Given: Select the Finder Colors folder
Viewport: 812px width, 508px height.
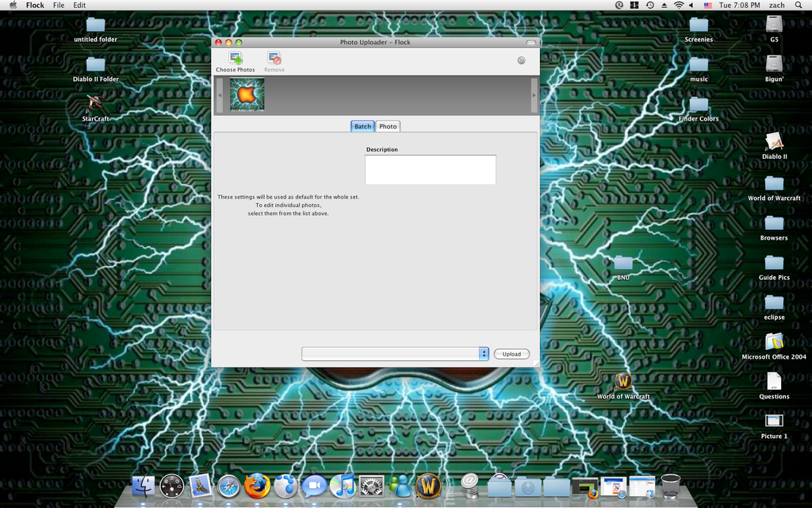Looking at the screenshot, I should tap(699, 109).
